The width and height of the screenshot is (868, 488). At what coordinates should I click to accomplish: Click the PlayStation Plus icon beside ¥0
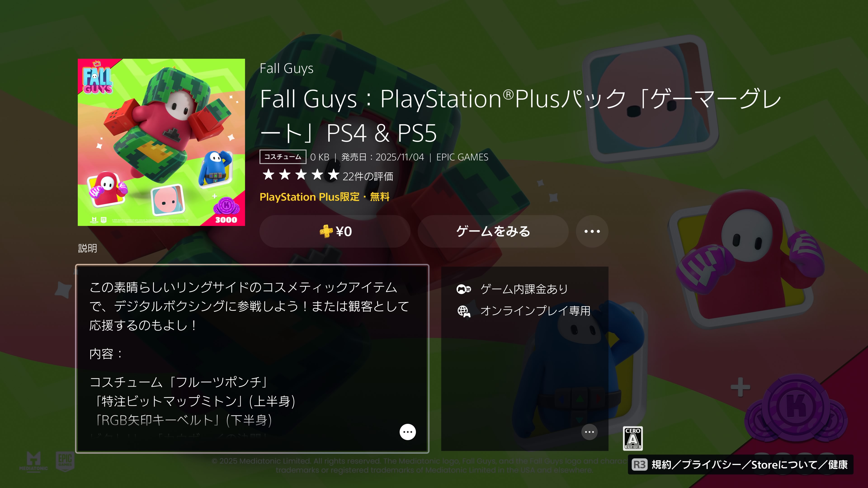326,231
